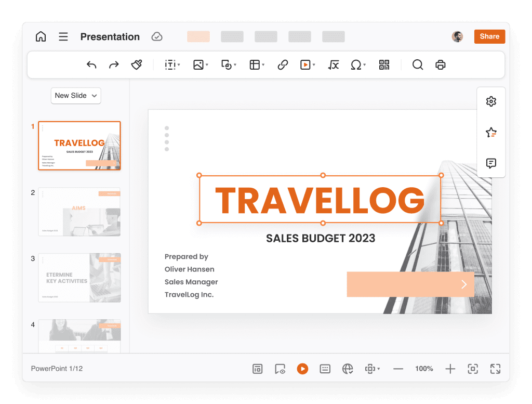Open presentation settings with the gear icon
The height and width of the screenshot is (404, 532).
point(491,101)
